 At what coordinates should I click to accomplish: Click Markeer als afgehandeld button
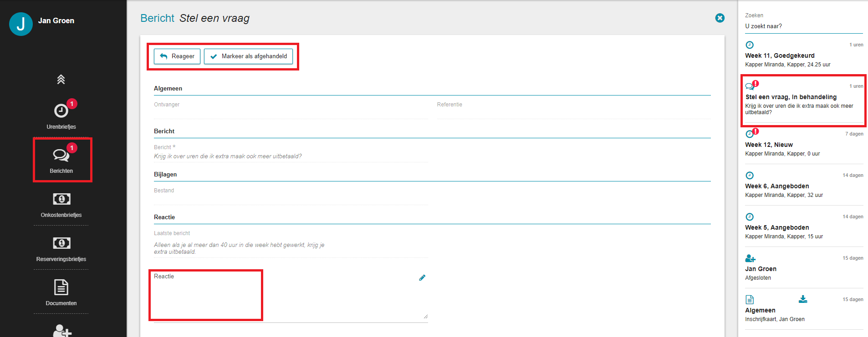click(248, 56)
